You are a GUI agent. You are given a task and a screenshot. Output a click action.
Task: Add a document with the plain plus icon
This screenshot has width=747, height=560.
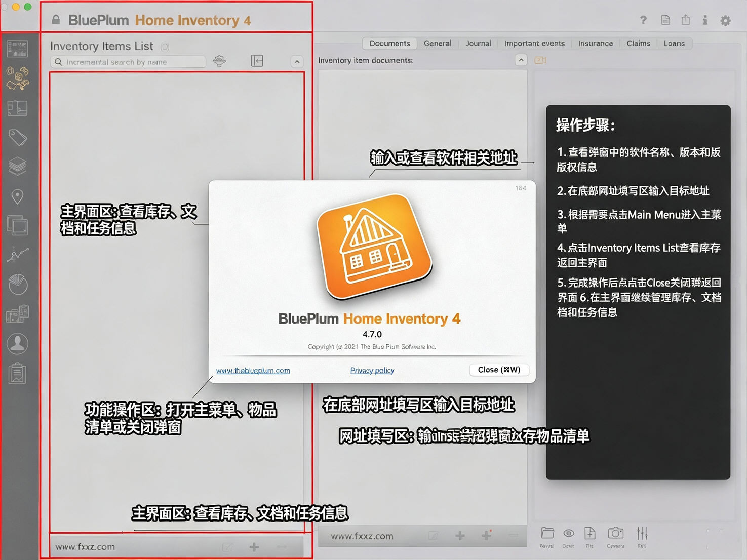[460, 536]
